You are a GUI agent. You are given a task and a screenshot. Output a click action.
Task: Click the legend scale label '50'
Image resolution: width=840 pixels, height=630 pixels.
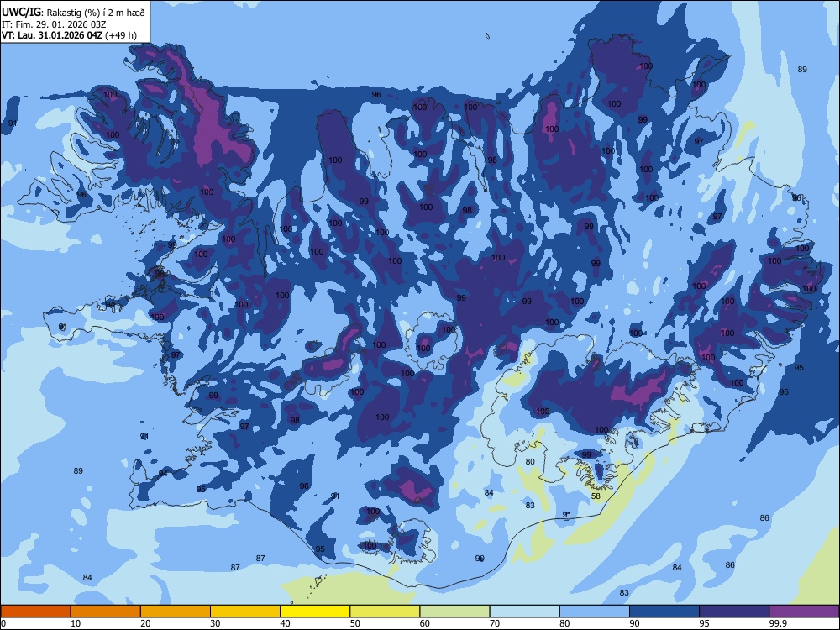(x=354, y=623)
